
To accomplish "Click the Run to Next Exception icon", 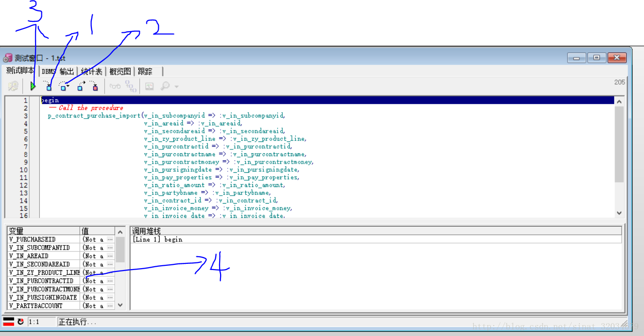I will click(94, 86).
